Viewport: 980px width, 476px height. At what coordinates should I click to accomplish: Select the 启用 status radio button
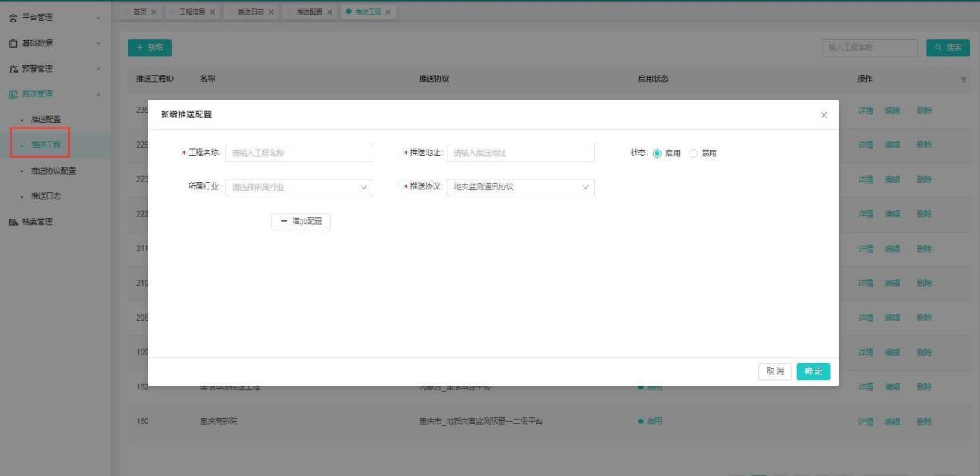point(658,153)
